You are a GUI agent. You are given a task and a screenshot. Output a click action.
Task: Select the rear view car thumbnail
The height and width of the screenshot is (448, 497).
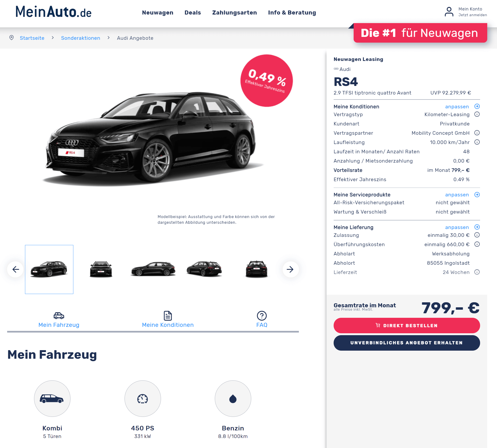pyautogui.click(x=256, y=269)
